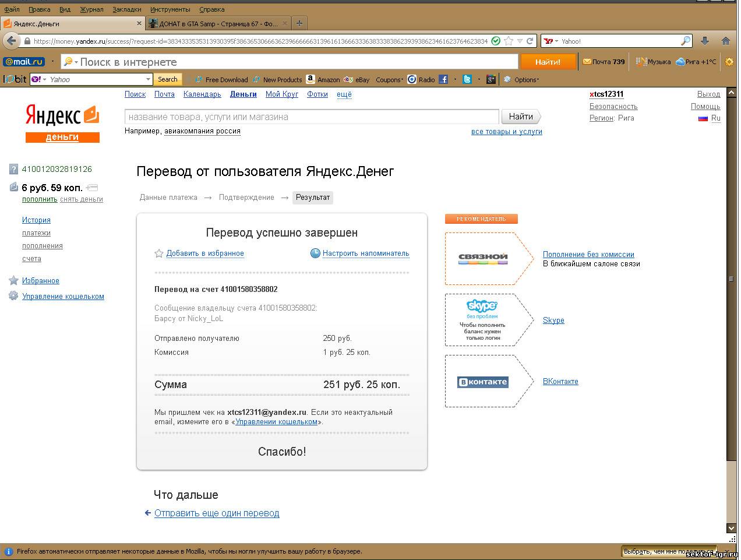Open the Coupons toolbar dropdown
741x560 pixels.
pyautogui.click(x=390, y=79)
